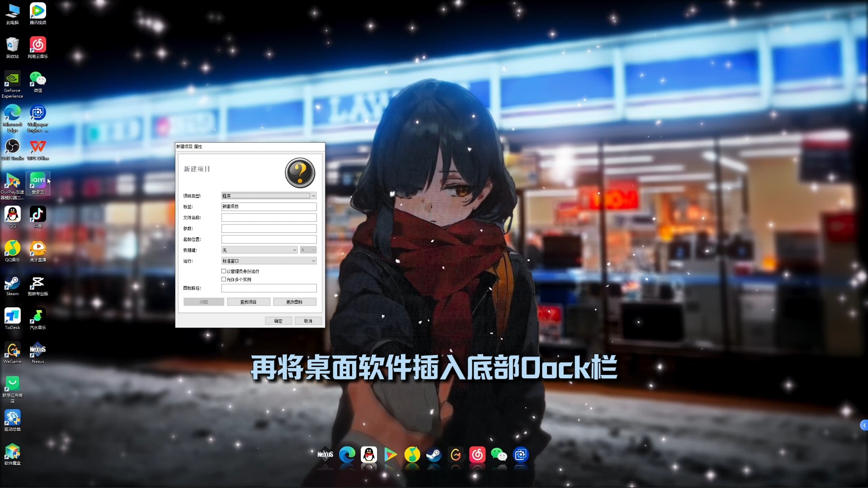Screen dimensions: 868x488
Task: Launch Steam from the dock
Action: point(434,455)
